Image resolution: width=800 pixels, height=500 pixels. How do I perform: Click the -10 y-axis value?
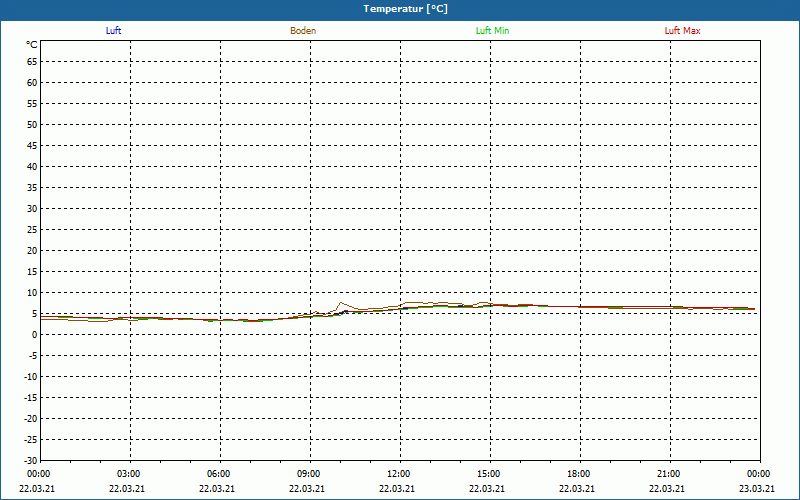click(31, 377)
